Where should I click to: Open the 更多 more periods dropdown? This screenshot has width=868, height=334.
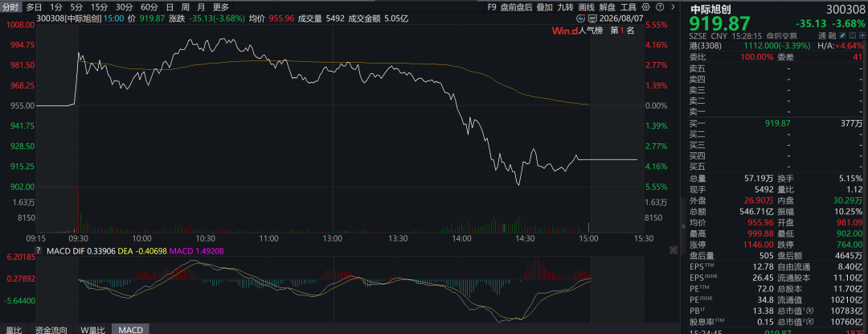(x=221, y=7)
